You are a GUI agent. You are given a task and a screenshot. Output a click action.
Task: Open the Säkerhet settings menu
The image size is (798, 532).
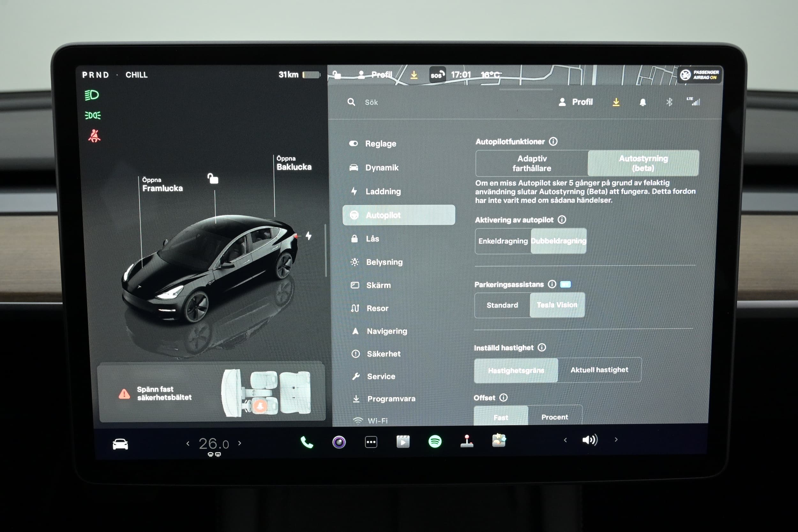click(x=383, y=354)
